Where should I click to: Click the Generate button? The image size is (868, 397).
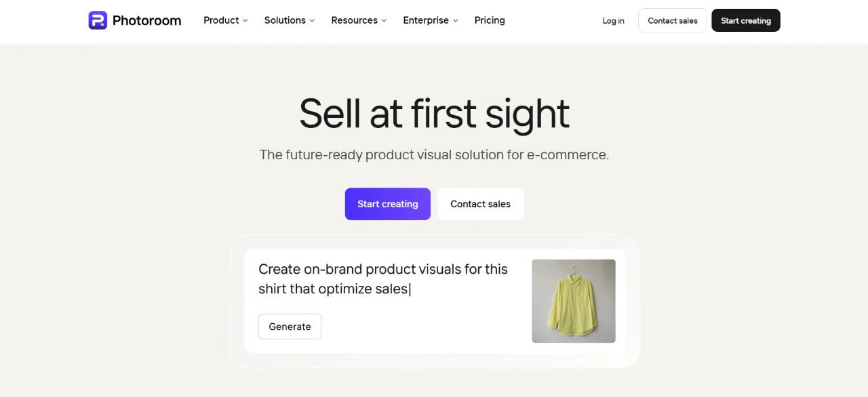coord(290,327)
